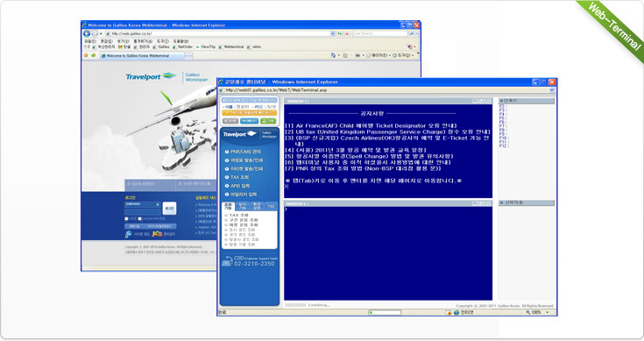Click into the WINDOW 2 terminal prompt area
Screen dimensions: 644x341
pyautogui.click(x=387, y=253)
